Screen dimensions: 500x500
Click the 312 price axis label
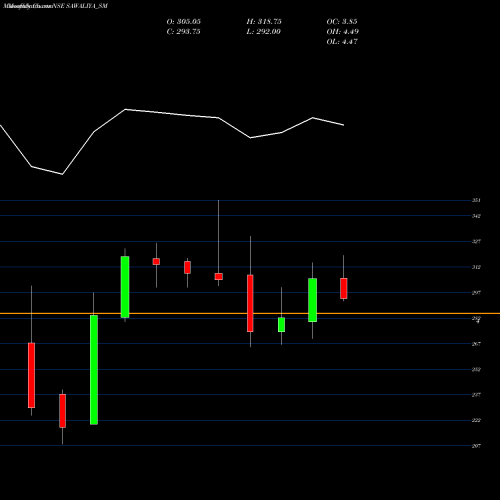(x=476, y=267)
